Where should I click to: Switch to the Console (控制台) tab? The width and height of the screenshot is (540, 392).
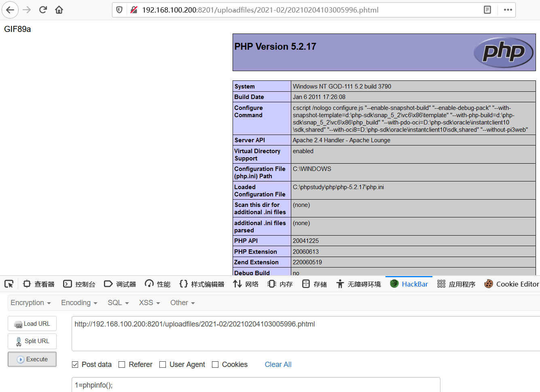pyautogui.click(x=79, y=284)
